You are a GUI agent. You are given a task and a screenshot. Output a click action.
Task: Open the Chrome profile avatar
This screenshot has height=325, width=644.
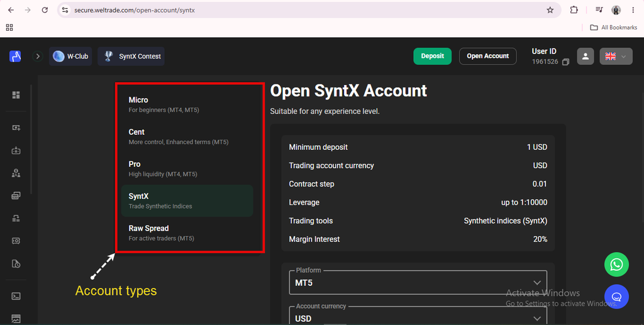coord(616,10)
